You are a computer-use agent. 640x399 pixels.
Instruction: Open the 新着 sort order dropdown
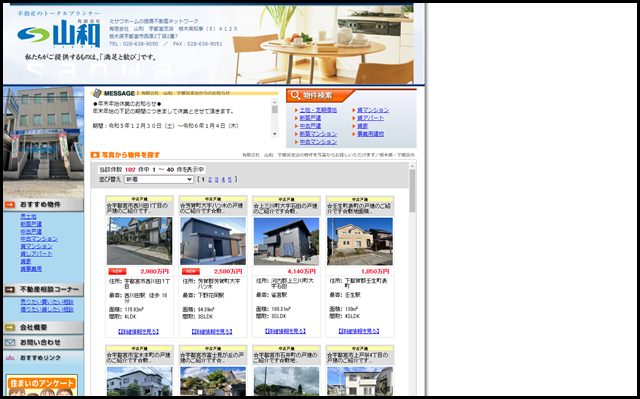pos(158,180)
